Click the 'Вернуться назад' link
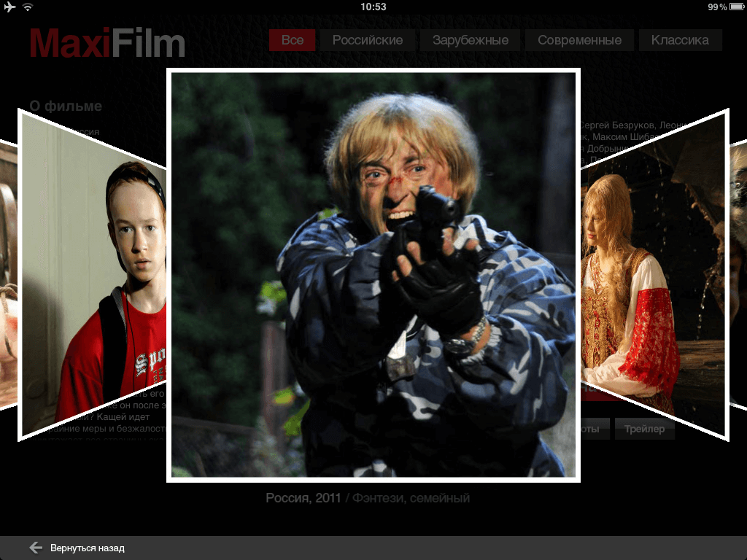The image size is (747, 560). [88, 548]
